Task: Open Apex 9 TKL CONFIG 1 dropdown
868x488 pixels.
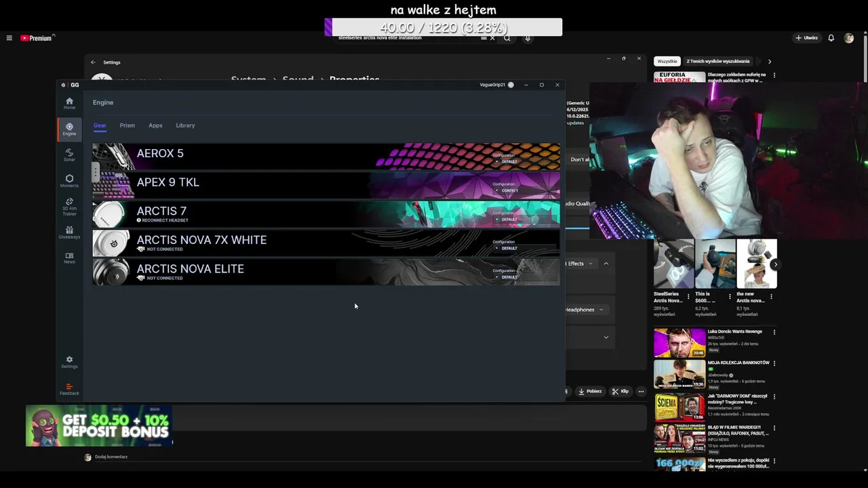Action: point(524,190)
